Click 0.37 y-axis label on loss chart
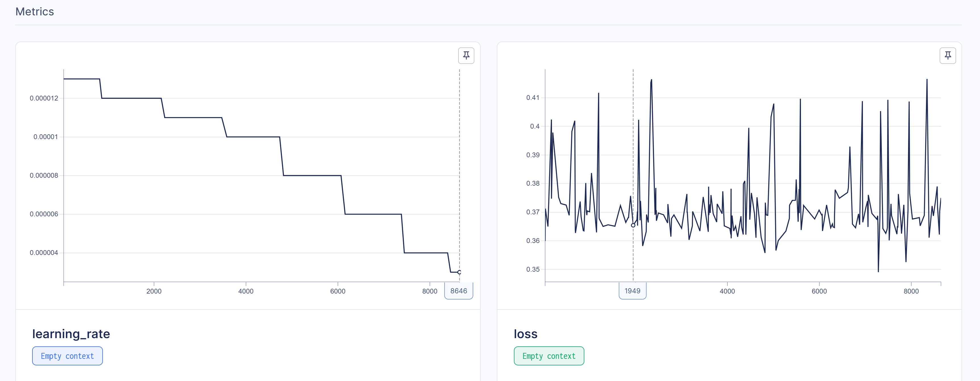980x381 pixels. pyautogui.click(x=533, y=212)
